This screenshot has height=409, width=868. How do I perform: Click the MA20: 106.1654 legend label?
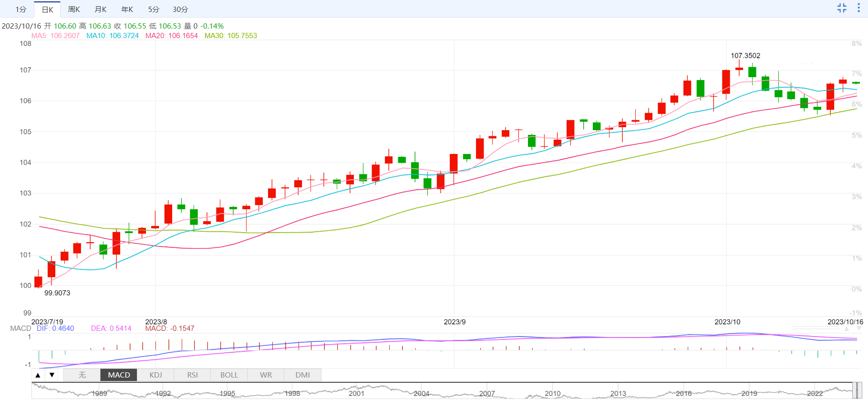[172, 36]
